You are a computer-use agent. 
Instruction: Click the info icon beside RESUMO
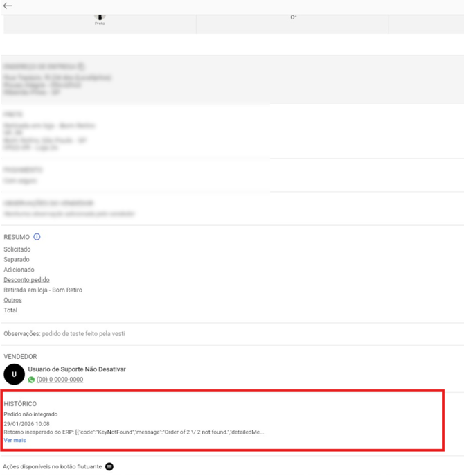(x=37, y=237)
